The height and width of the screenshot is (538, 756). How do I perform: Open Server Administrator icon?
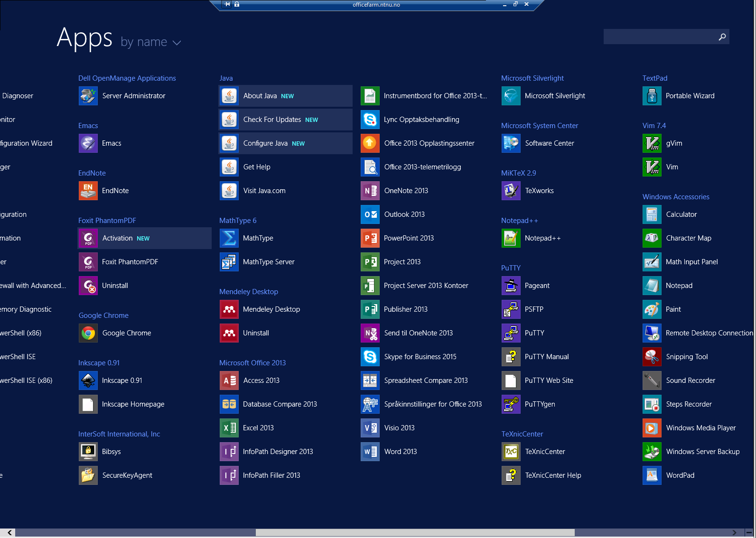click(88, 96)
